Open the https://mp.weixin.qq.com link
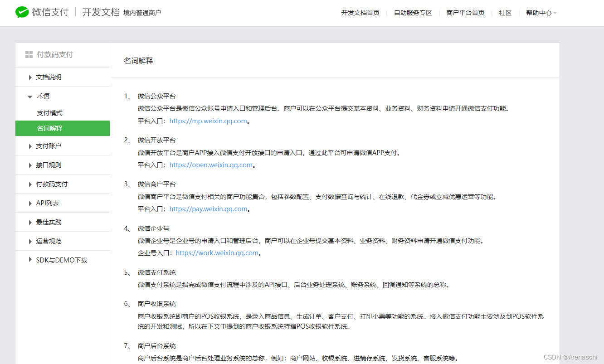 point(207,121)
